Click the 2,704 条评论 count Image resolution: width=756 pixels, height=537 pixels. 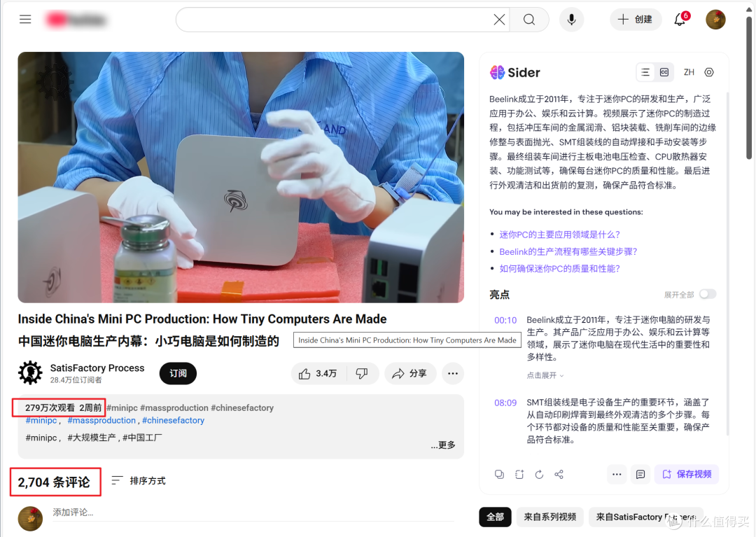coord(53,482)
